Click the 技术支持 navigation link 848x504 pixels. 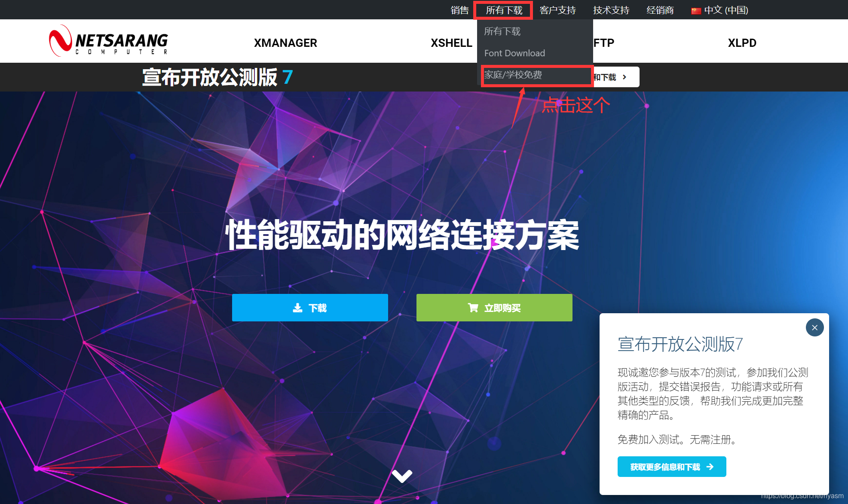pyautogui.click(x=611, y=10)
